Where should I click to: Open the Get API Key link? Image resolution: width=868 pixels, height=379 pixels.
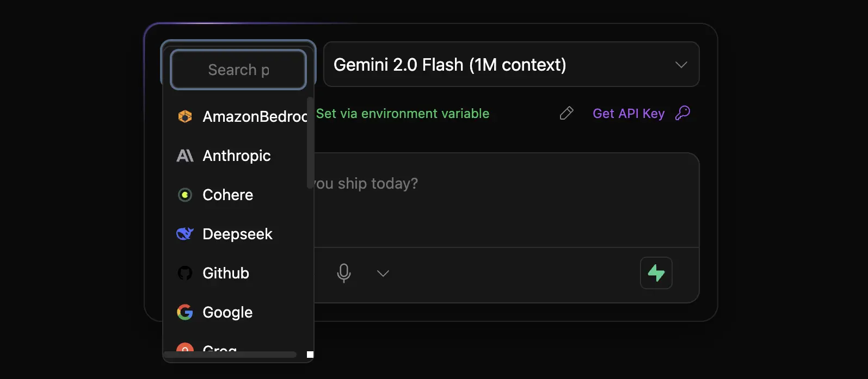tap(629, 114)
